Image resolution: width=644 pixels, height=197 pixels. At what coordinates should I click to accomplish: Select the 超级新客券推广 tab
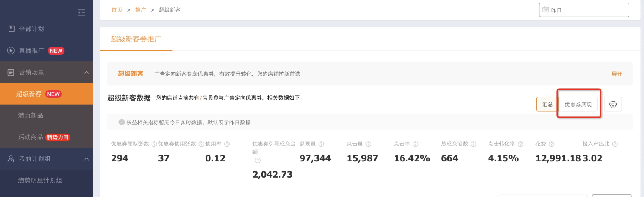tap(136, 39)
